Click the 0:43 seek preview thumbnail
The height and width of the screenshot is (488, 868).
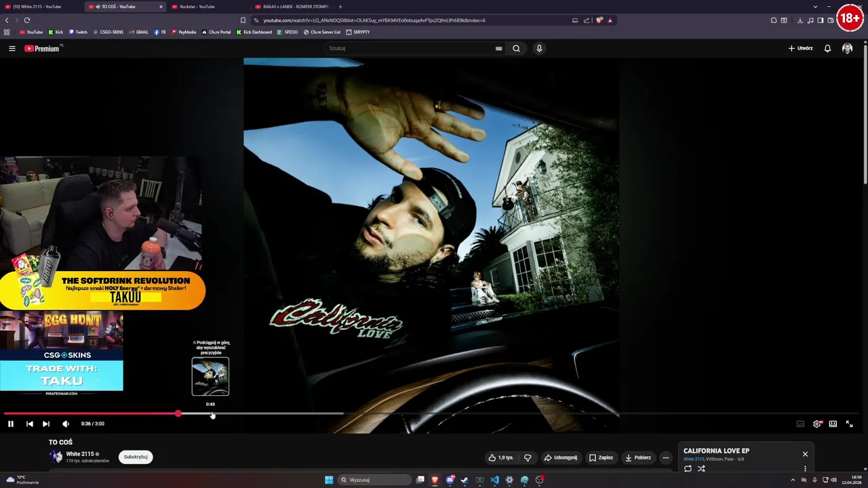[210, 377]
